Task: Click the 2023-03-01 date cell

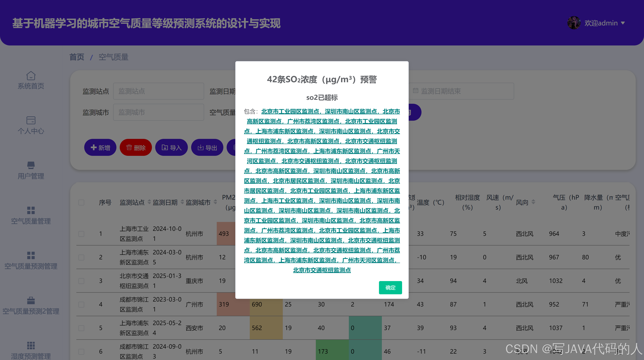Action: [167, 304]
